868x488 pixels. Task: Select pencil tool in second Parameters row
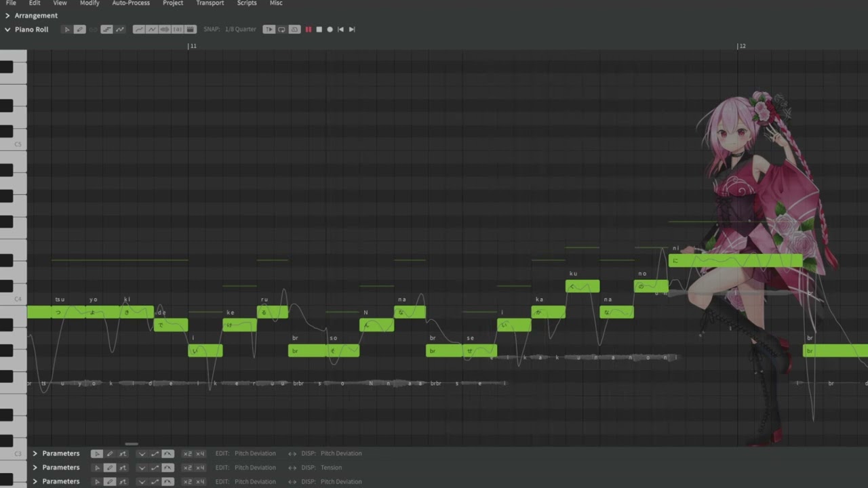tap(110, 468)
